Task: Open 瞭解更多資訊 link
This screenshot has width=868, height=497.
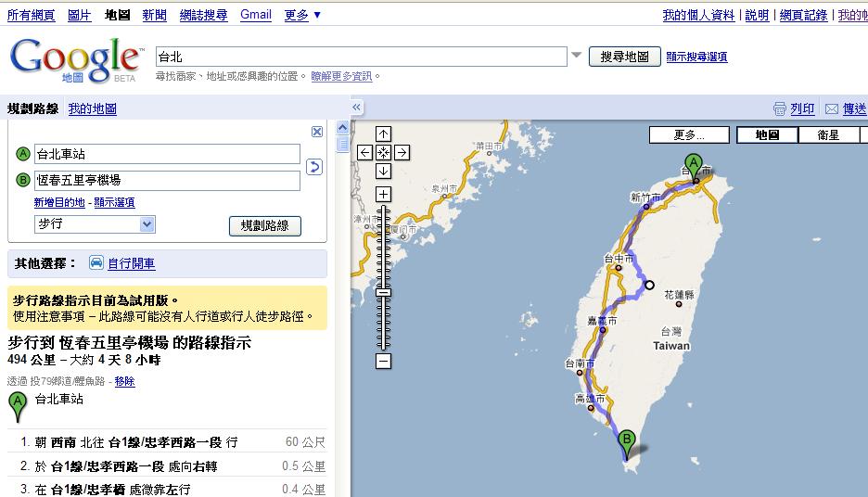Action: tap(341, 76)
